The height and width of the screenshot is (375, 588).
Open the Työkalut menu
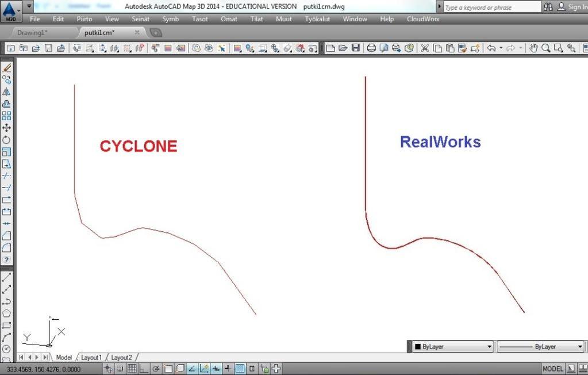click(317, 19)
